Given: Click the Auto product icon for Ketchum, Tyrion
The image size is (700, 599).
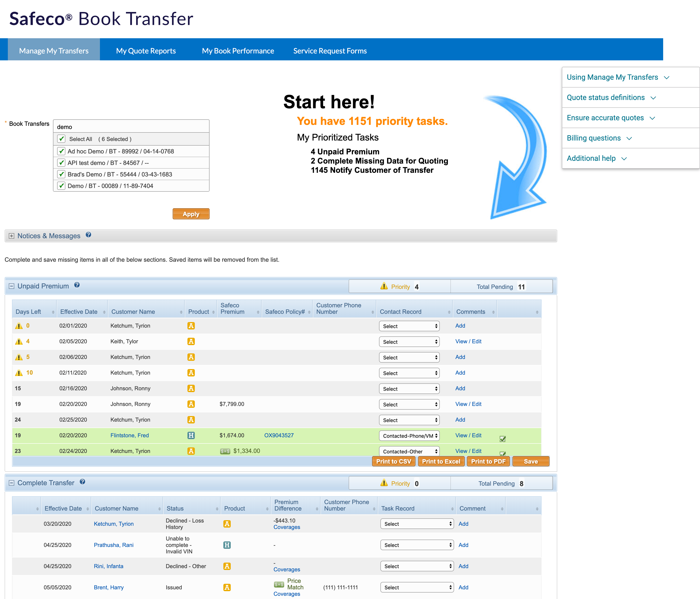Looking at the screenshot, I should pyautogui.click(x=191, y=326).
